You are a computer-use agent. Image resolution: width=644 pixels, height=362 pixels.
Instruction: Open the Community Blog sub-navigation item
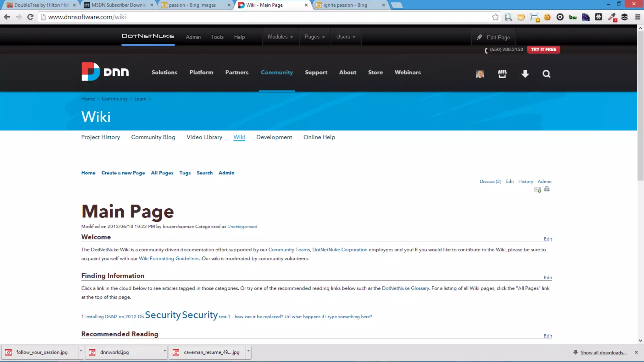(x=153, y=137)
